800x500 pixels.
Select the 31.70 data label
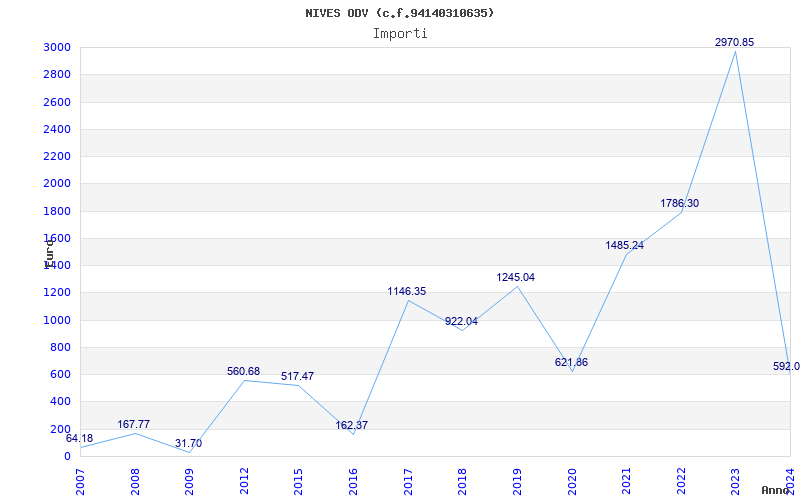point(188,443)
